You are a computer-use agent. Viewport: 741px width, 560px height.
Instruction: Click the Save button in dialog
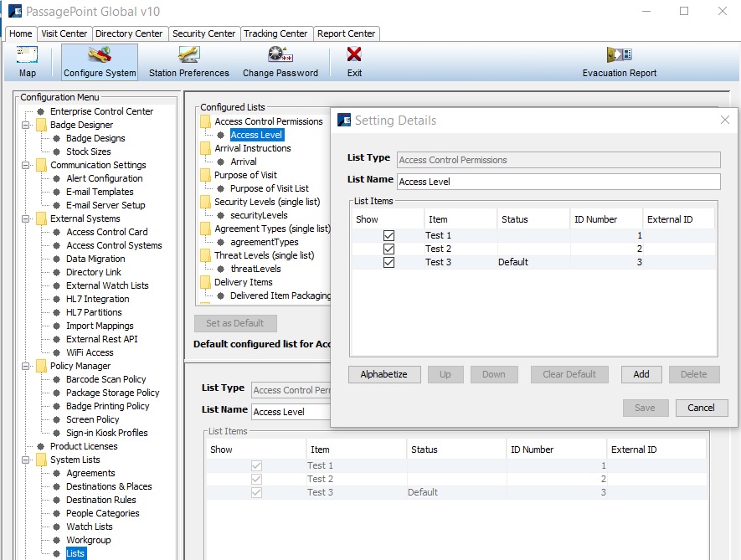coord(645,408)
